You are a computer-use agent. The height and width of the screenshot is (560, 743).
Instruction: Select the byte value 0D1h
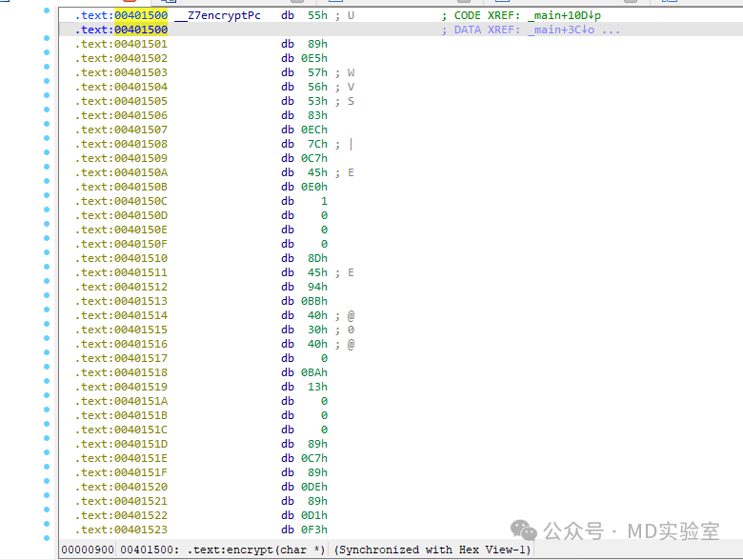point(314,515)
